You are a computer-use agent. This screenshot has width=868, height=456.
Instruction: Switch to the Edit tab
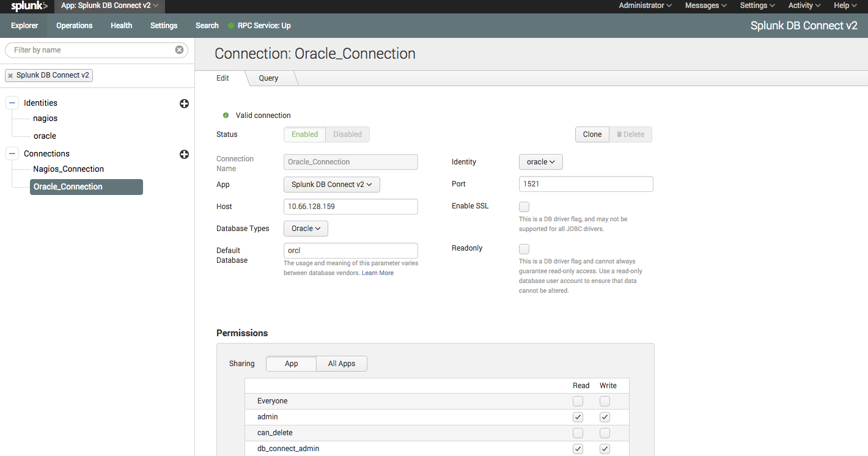pos(223,78)
